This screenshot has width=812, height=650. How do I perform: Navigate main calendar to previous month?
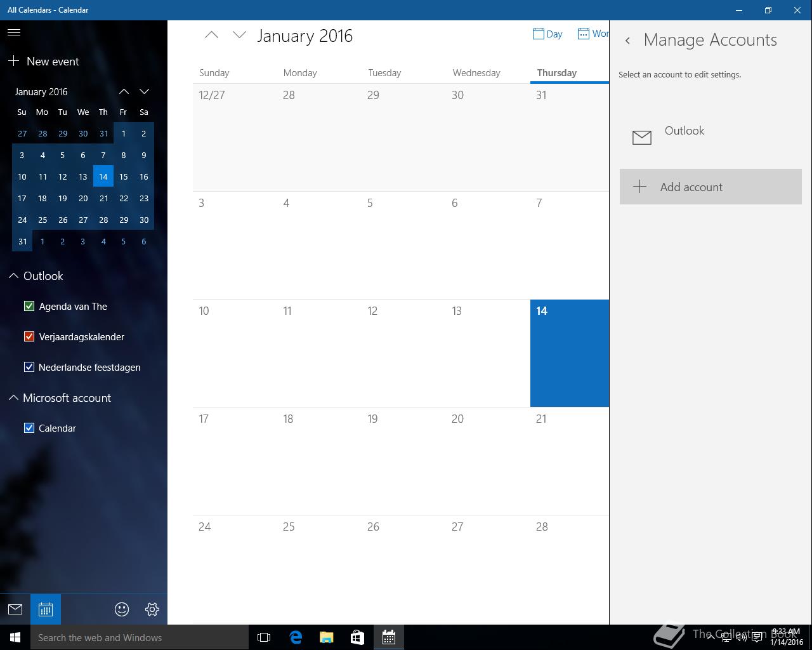tap(211, 36)
